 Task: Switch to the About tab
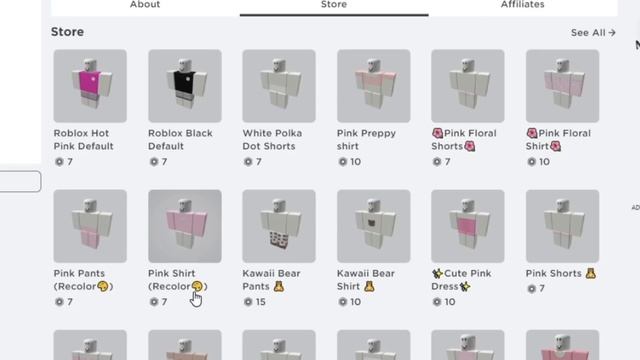click(145, 5)
